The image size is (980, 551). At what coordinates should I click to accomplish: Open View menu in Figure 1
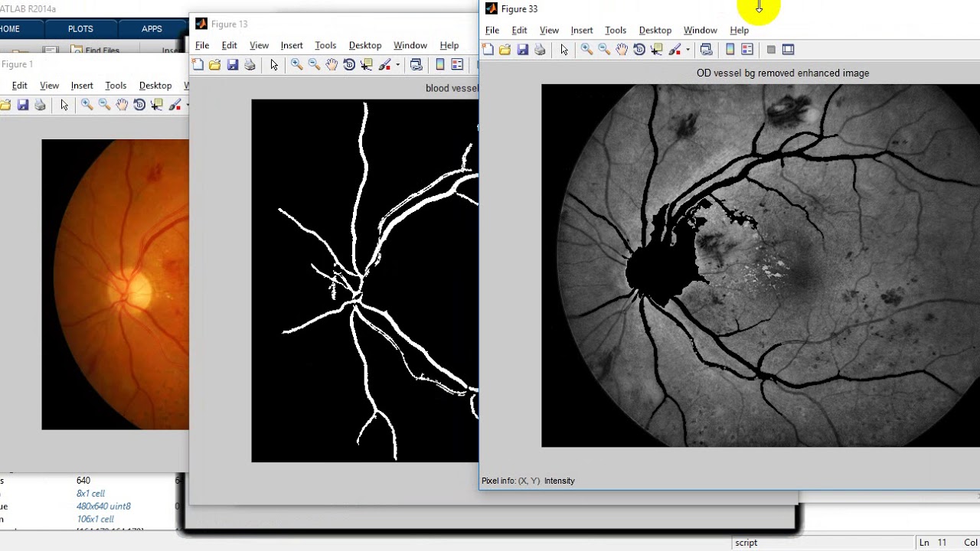click(x=49, y=86)
